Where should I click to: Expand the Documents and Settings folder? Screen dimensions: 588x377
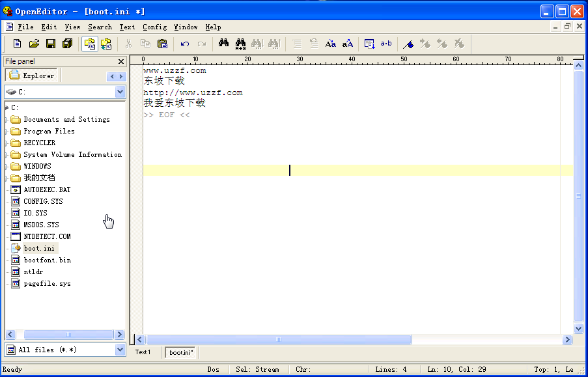(7, 120)
